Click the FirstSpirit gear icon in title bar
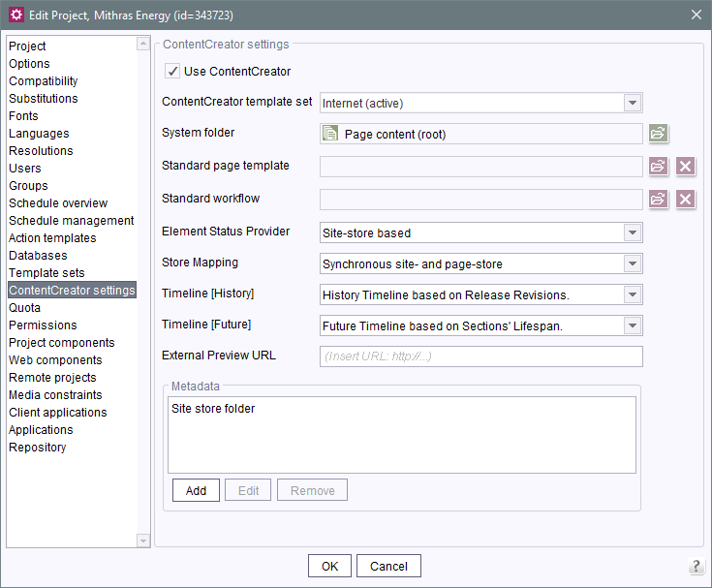712x588 pixels. [15, 15]
